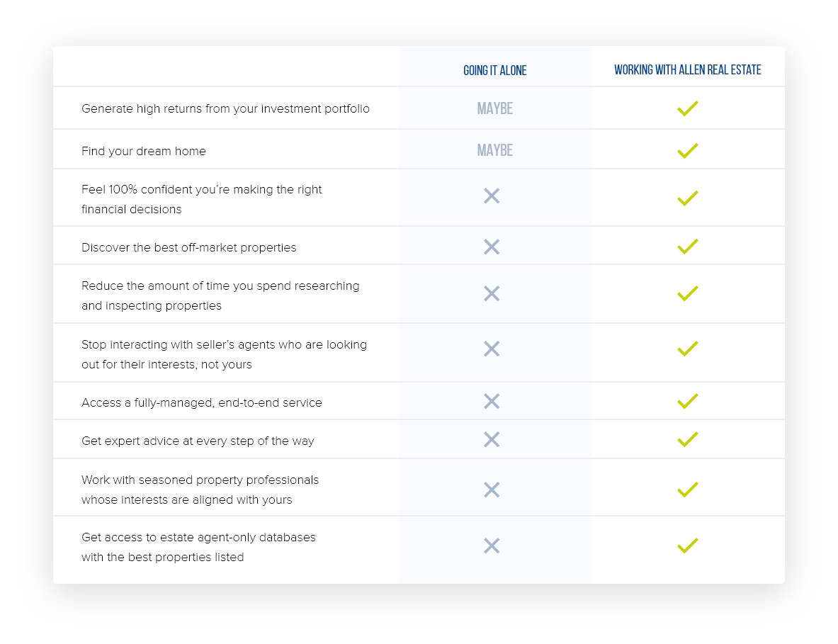The height and width of the screenshot is (644, 838).
Task: Click the text 'Get expert advice at every step of the way'
Action: point(198,441)
